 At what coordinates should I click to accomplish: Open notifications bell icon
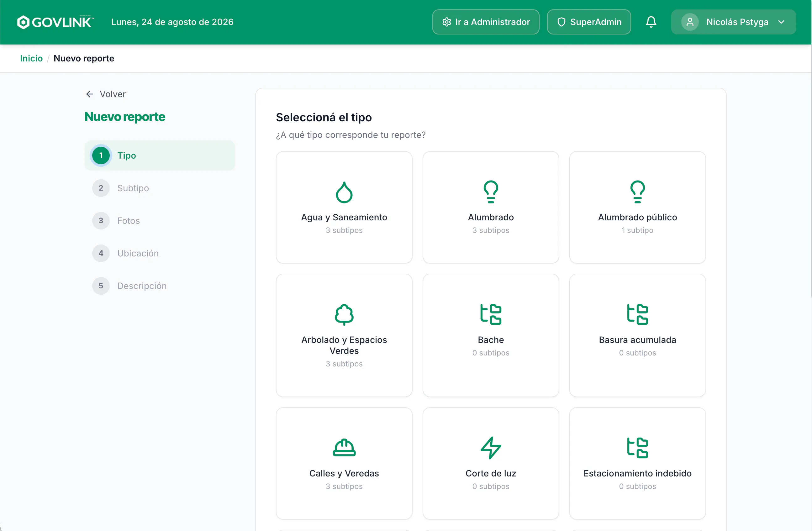pos(651,22)
